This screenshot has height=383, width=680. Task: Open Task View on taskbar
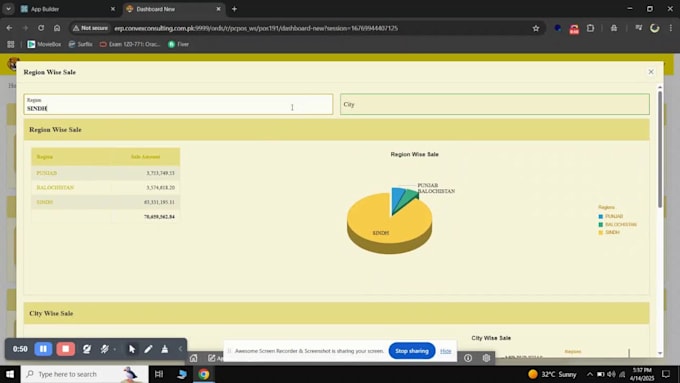(159, 374)
